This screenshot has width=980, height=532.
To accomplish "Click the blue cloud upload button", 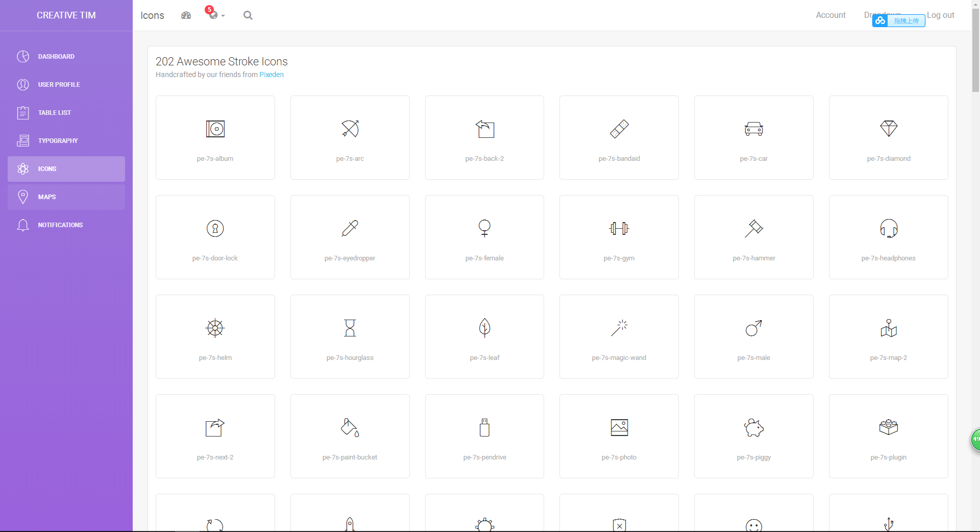I will click(899, 20).
